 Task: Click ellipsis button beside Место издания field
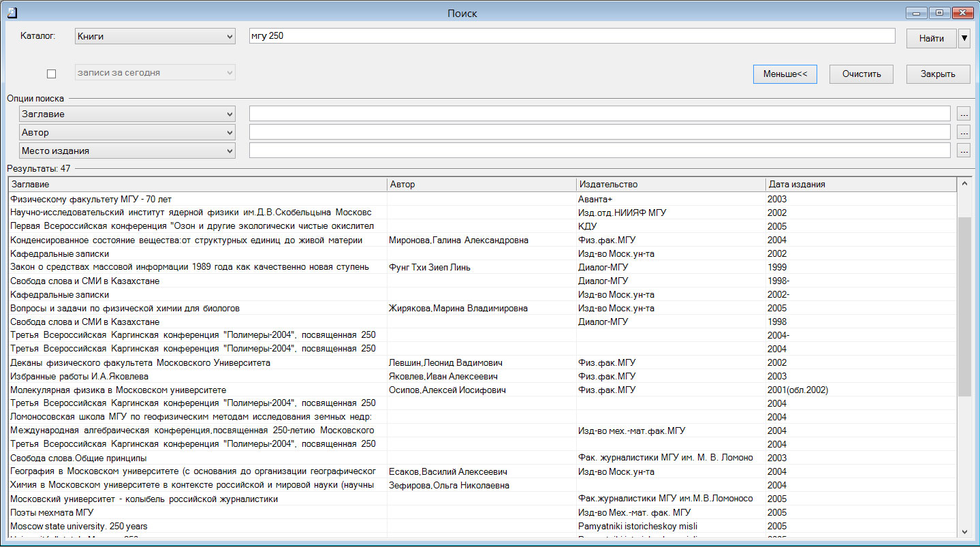pyautogui.click(x=963, y=151)
